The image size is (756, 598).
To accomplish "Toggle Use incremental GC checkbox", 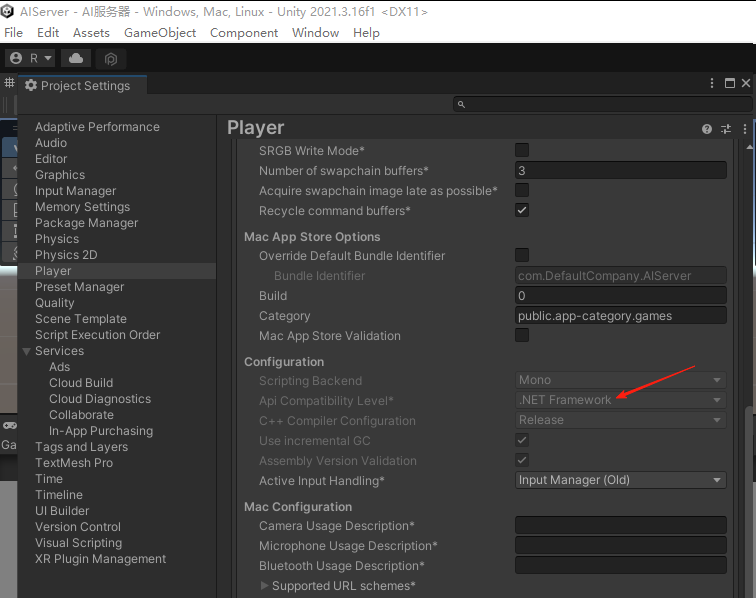I will 522,440.
